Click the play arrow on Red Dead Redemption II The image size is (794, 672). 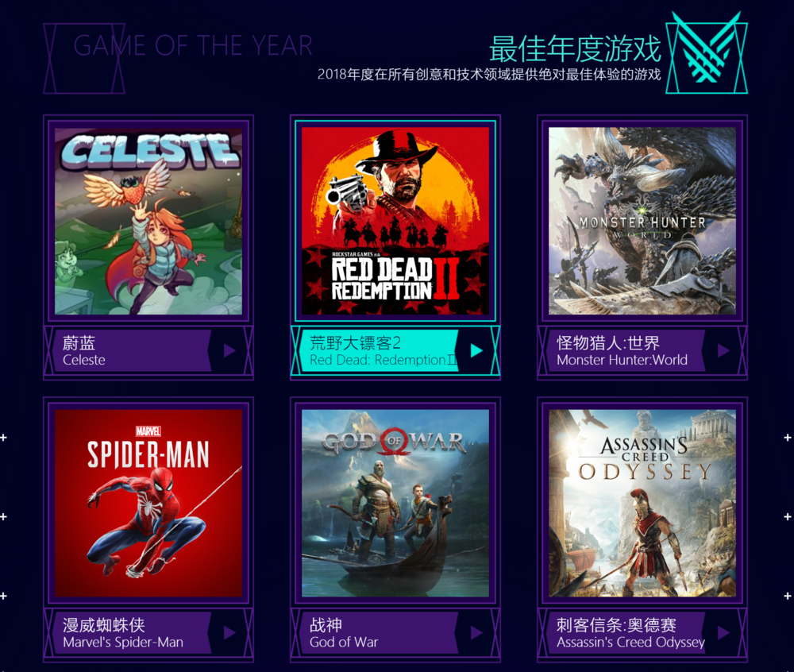point(476,350)
